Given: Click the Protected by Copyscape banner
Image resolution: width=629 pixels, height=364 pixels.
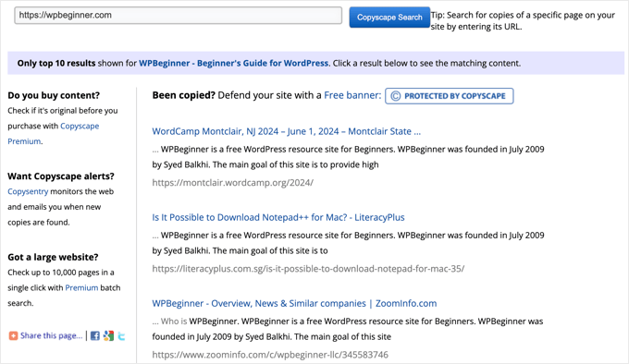Looking at the screenshot, I should click(450, 96).
